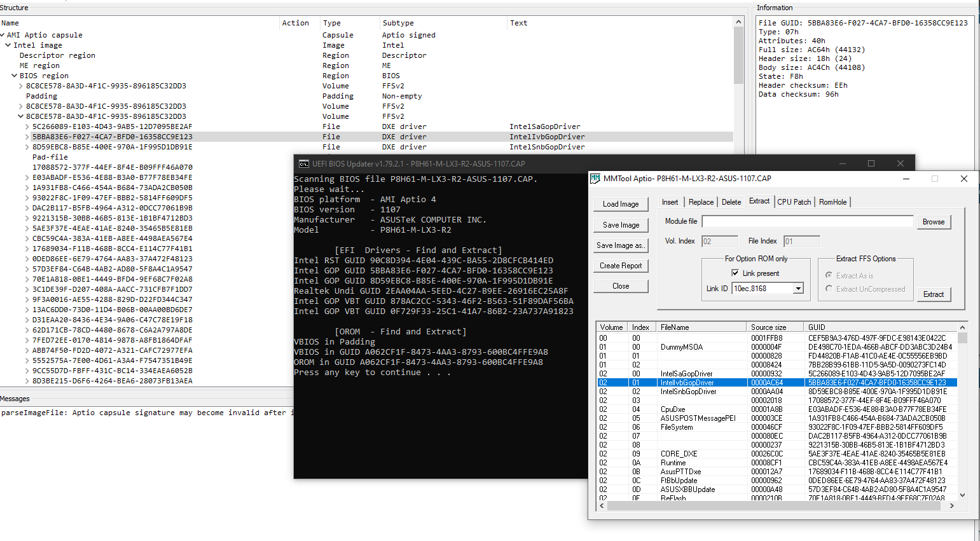
Task: Switch to the Insert tab in MMTool
Action: tap(670, 202)
